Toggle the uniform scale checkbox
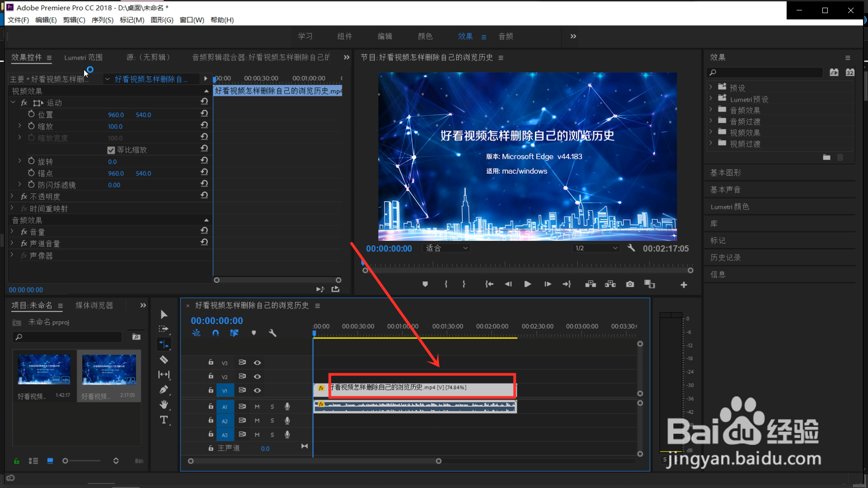 point(111,150)
